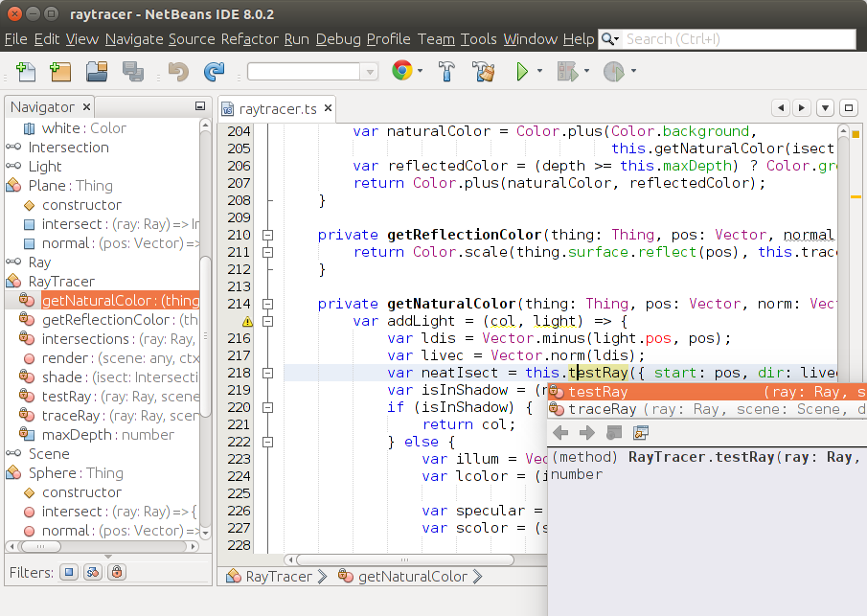Select 'Sphere : Thing' in Navigator
Screen dimensions: 867x616
click(76, 473)
